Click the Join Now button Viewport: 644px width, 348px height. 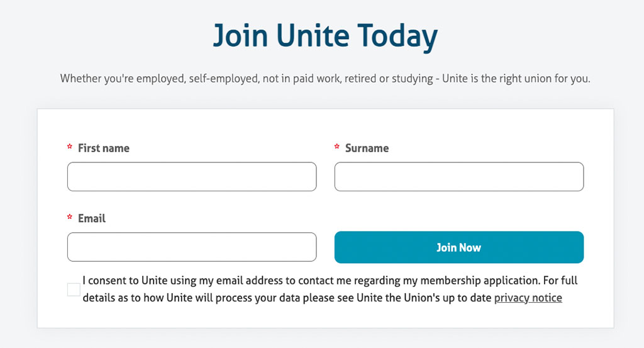point(458,247)
